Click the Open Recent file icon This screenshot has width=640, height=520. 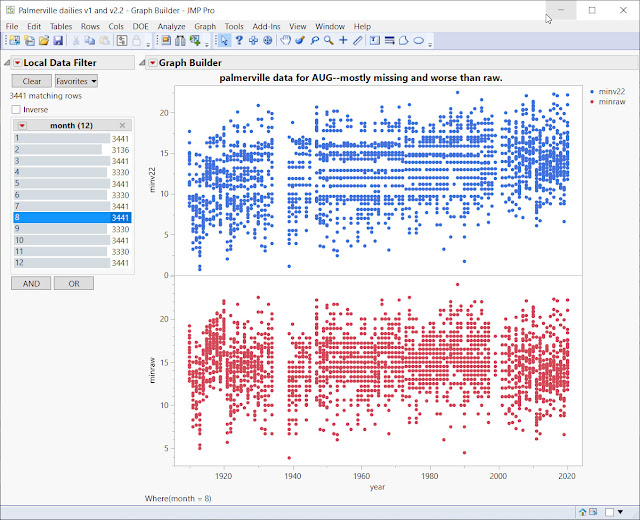click(29, 40)
